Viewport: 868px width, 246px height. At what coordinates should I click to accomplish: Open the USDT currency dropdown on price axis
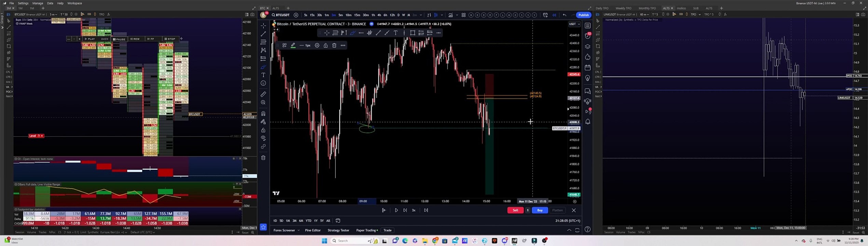point(574,24)
